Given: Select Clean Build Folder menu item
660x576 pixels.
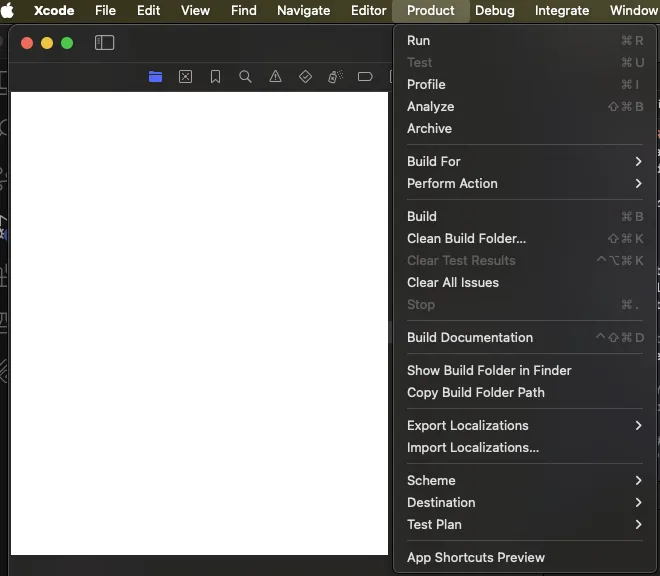Looking at the screenshot, I should tap(466, 238).
